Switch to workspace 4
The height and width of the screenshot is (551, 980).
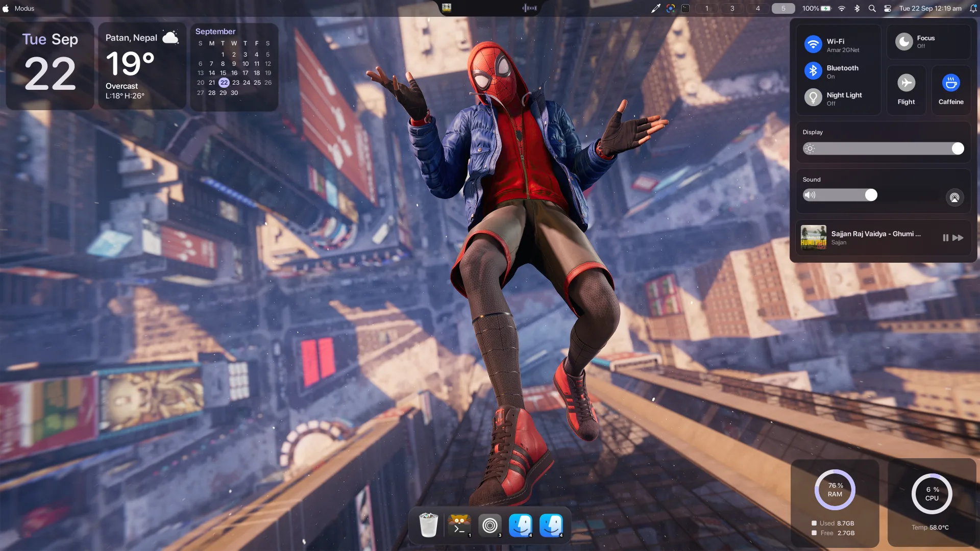tap(758, 8)
